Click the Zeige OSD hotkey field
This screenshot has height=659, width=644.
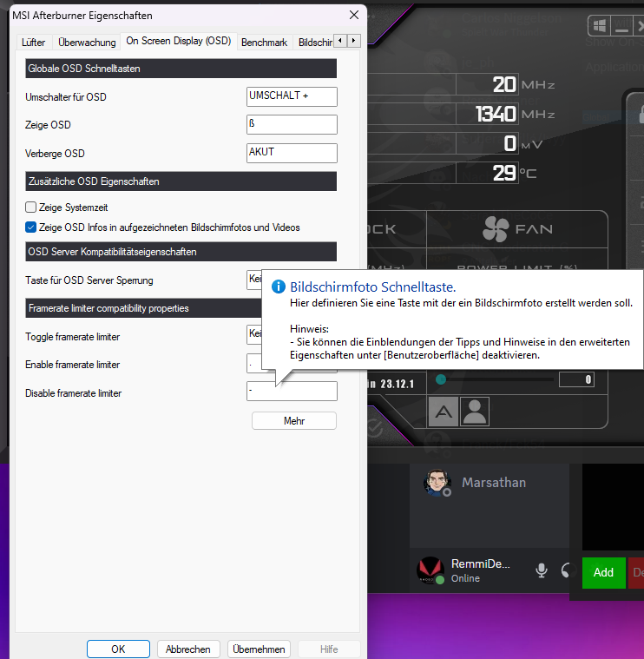coord(292,124)
